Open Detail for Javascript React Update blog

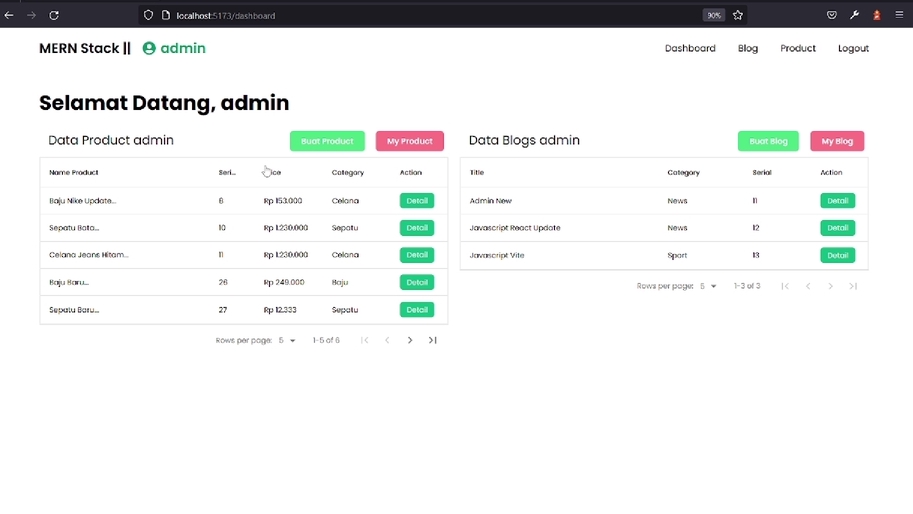[x=837, y=228]
